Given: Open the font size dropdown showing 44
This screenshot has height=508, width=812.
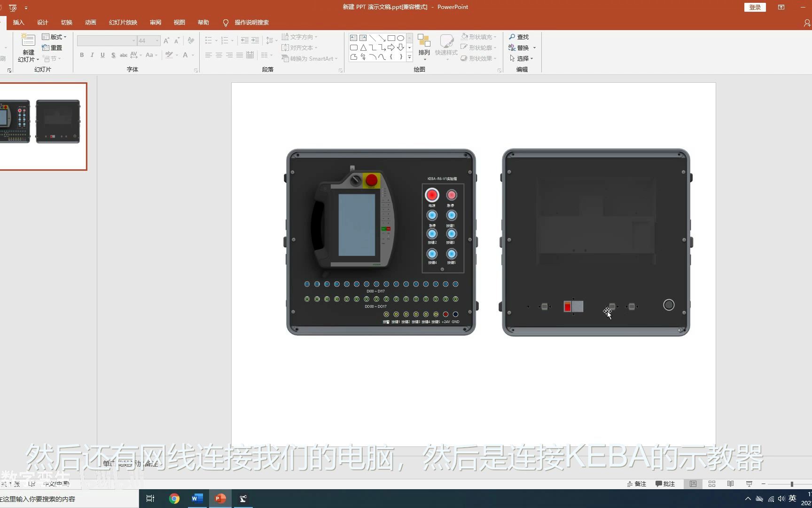Looking at the screenshot, I should 149,41.
